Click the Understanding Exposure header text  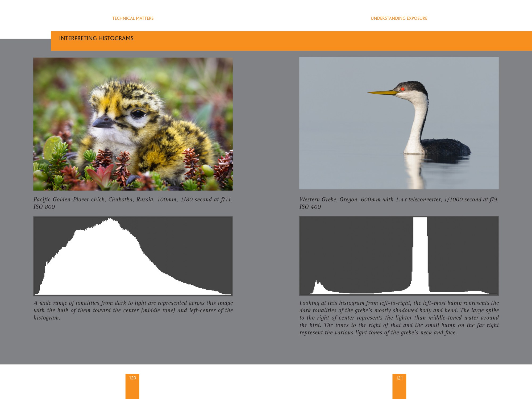pyautogui.click(x=399, y=18)
